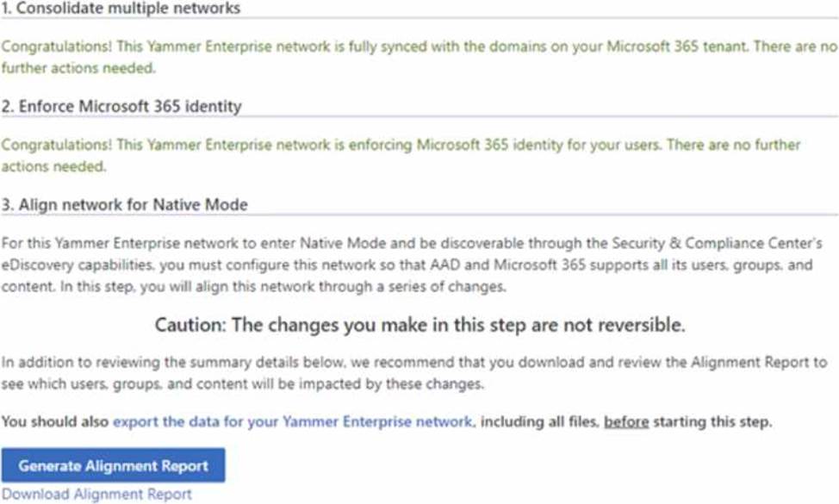Click the paragraph starting For this Yammer Enterprise network
Viewport: 839px width, 504px height.
click(407, 264)
